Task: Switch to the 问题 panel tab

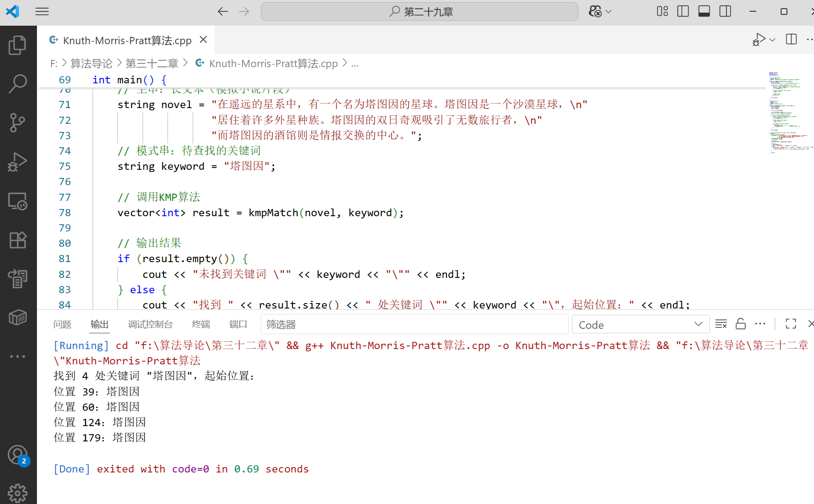Action: pyautogui.click(x=62, y=324)
